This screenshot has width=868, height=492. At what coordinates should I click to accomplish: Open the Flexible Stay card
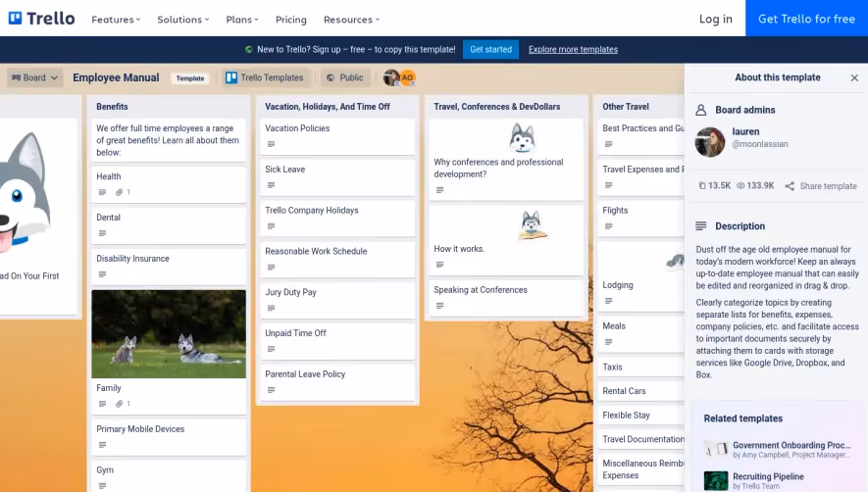pos(641,416)
